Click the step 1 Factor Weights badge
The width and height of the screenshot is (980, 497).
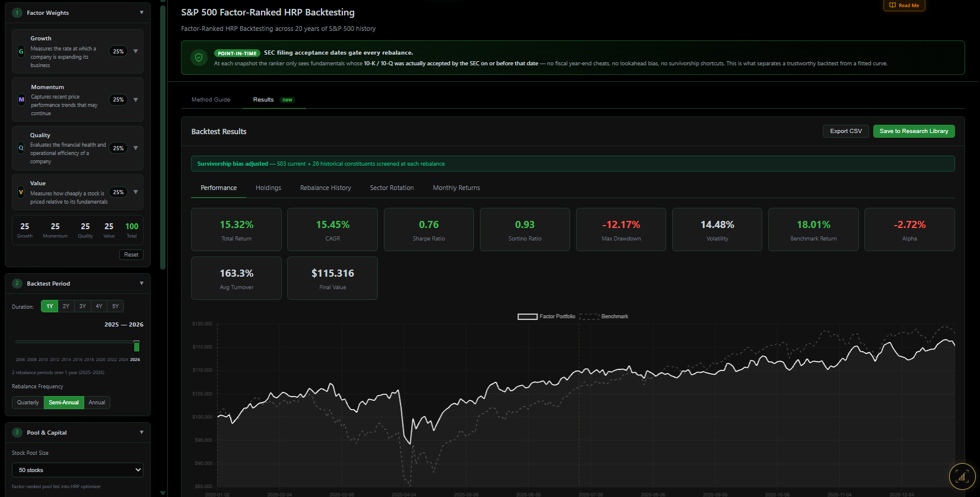[17, 12]
